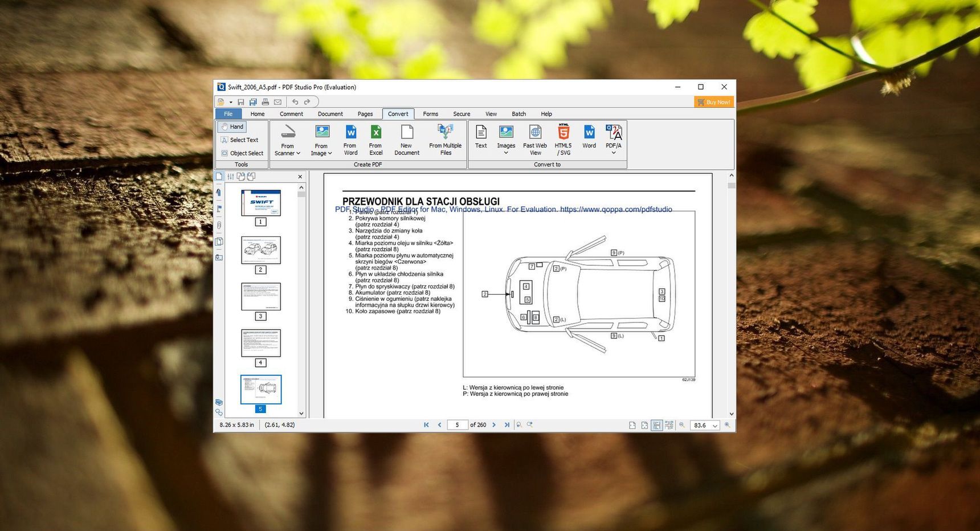Convert the PDF to HTML5 / SVG

[x=563, y=140]
